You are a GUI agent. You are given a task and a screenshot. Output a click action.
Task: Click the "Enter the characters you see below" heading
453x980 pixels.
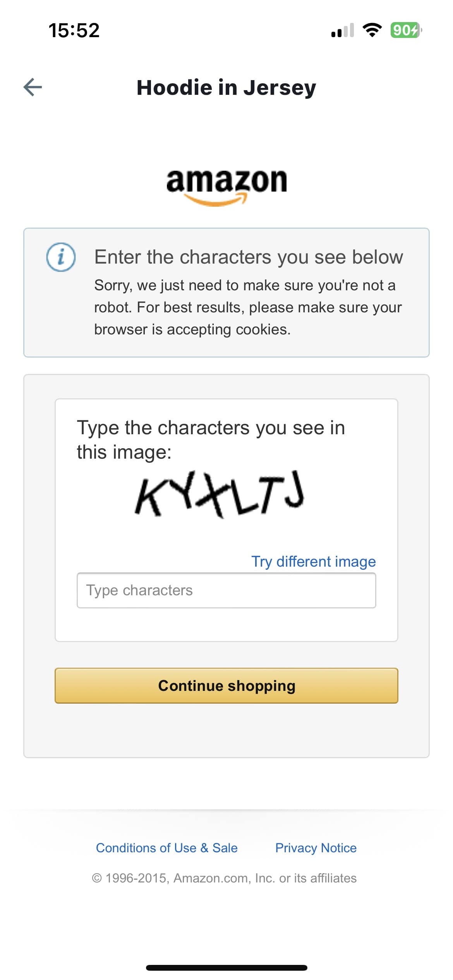tap(249, 257)
